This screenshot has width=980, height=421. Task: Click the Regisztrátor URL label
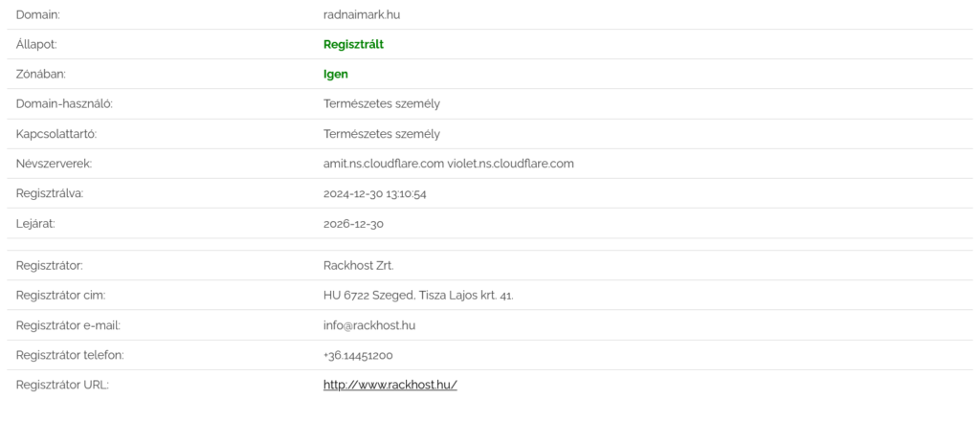point(62,385)
